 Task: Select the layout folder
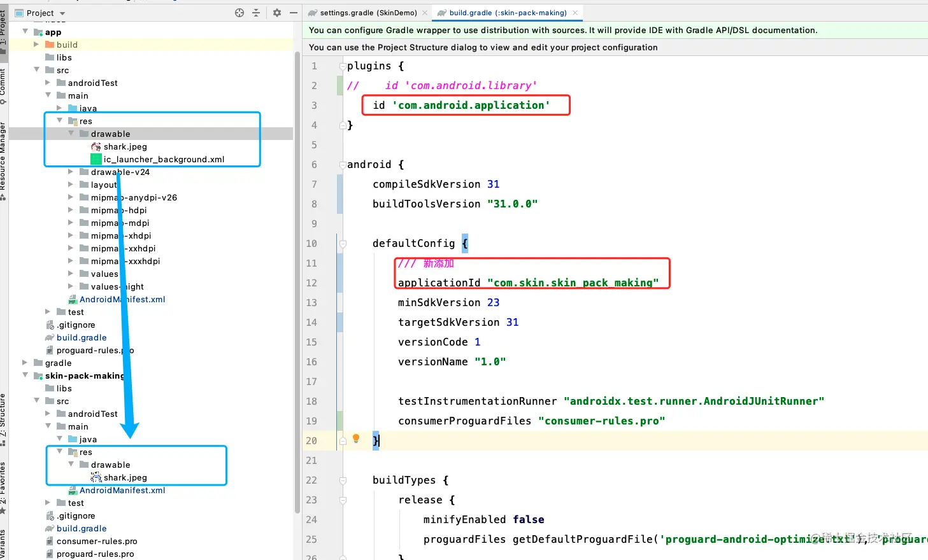pos(99,185)
